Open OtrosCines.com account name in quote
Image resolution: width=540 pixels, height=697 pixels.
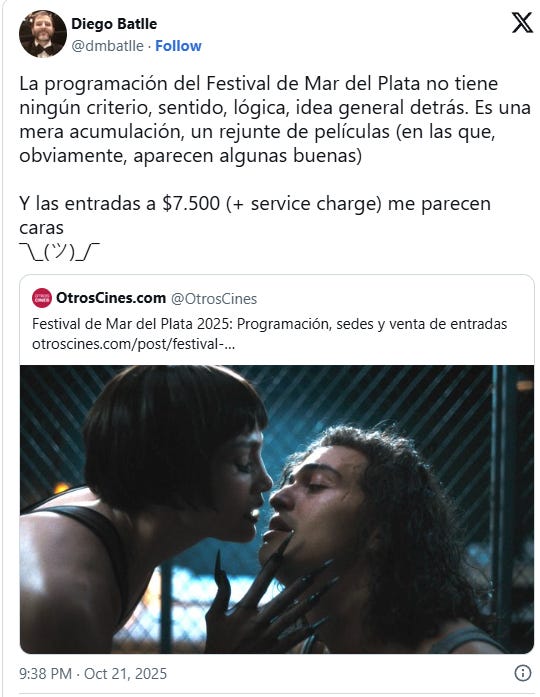pyautogui.click(x=111, y=298)
